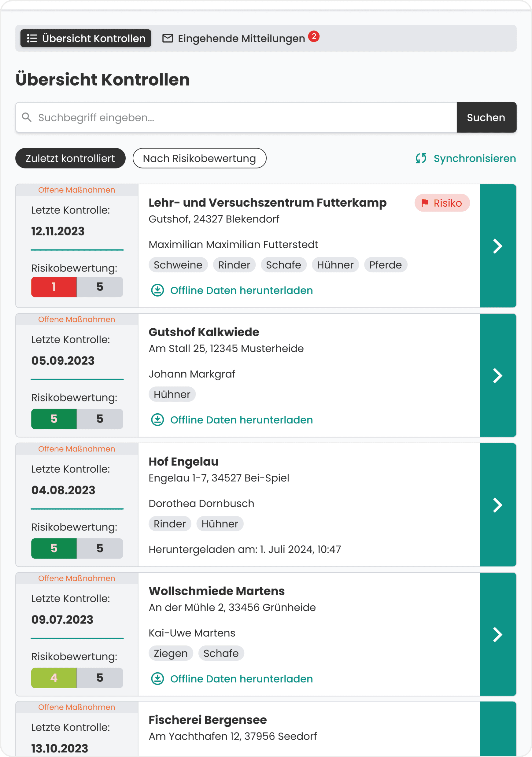Click the Hühner tag on Futterkamp
Image resolution: width=532 pixels, height=757 pixels.
335,265
